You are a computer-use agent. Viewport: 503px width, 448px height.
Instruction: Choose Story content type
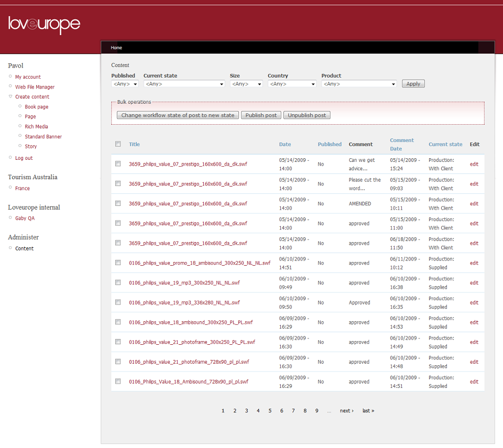(x=31, y=146)
